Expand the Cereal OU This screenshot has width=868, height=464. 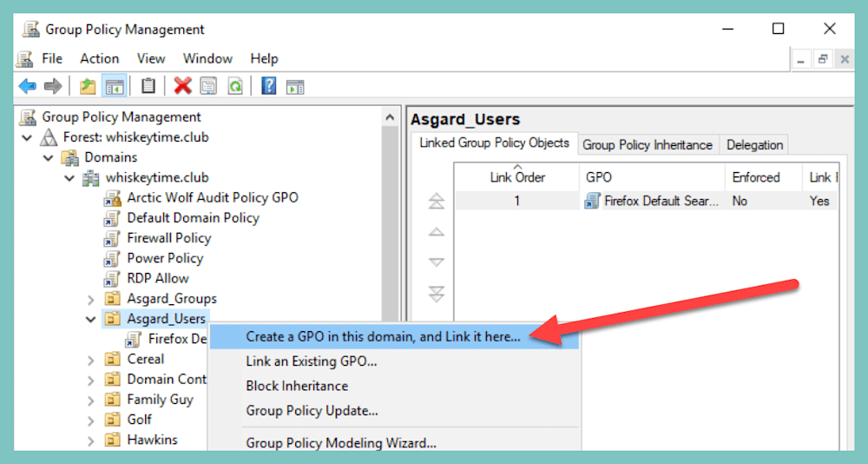click(x=91, y=360)
